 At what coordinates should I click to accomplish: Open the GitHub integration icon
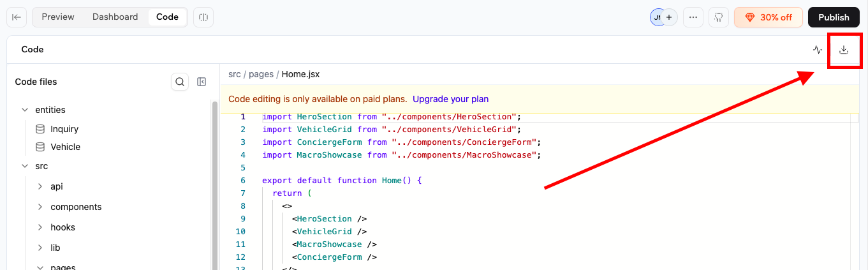click(719, 17)
